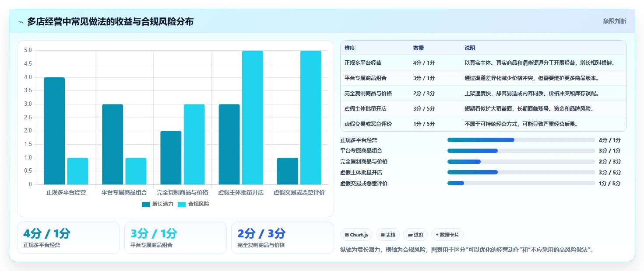Click progress value 3分 / 5分
The height and width of the screenshot is (271, 644).
[609, 172]
